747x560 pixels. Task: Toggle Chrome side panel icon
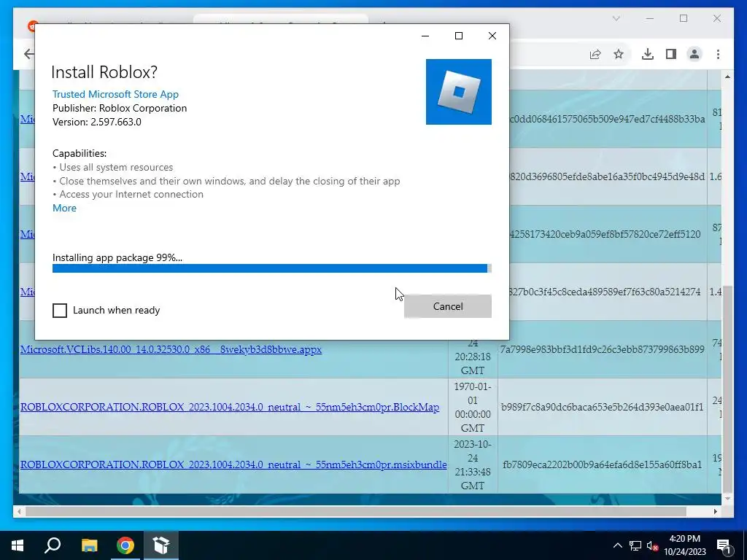[671, 54]
